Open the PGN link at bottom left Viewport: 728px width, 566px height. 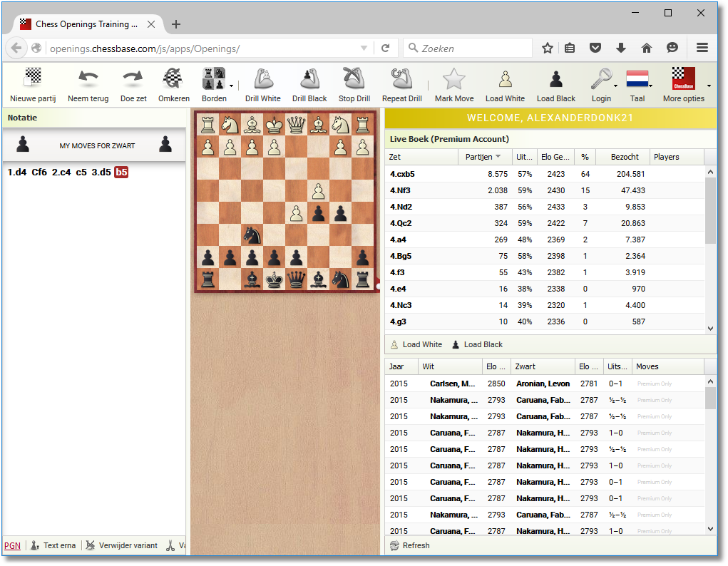tap(12, 545)
